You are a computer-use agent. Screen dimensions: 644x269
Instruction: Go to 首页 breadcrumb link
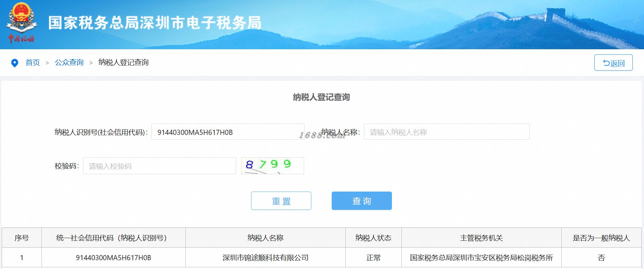(x=33, y=62)
